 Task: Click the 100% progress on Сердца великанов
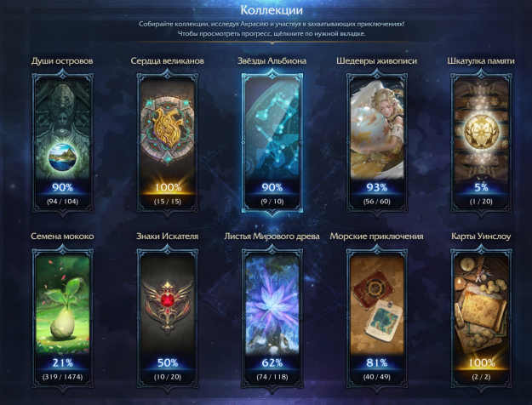pos(168,187)
